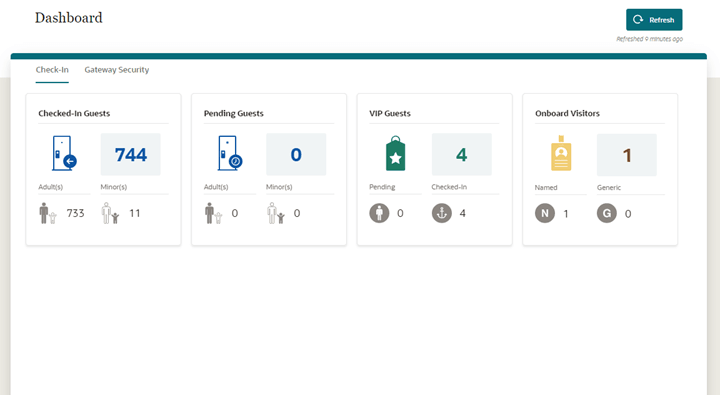The width and height of the screenshot is (720, 395).
Task: Click the Onboard Visitors total 1 box
Action: point(627,155)
